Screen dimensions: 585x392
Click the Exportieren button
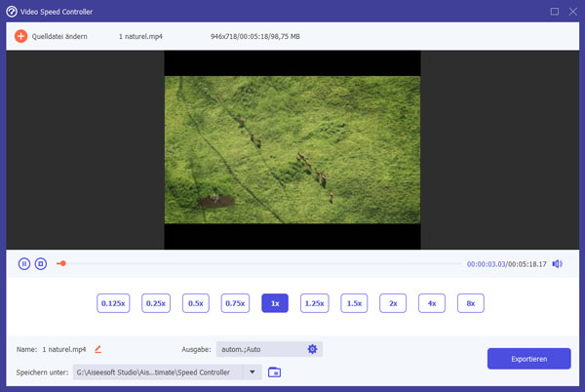(528, 359)
